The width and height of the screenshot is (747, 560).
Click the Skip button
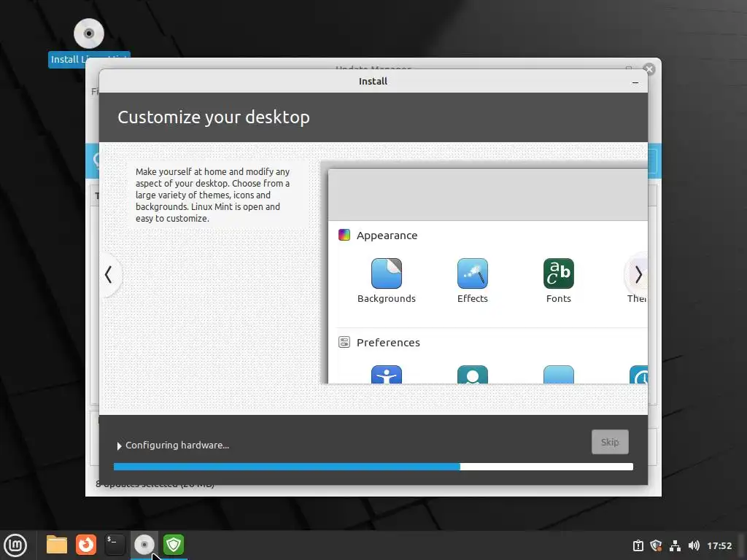[610, 442]
